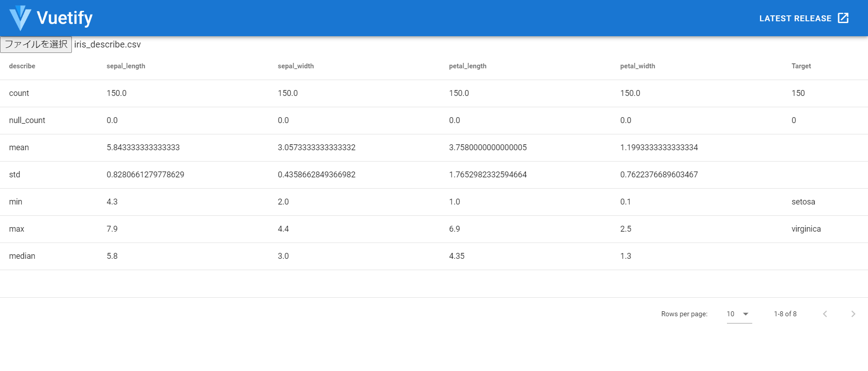
Task: Click the Vuetify title text
Action: click(65, 18)
